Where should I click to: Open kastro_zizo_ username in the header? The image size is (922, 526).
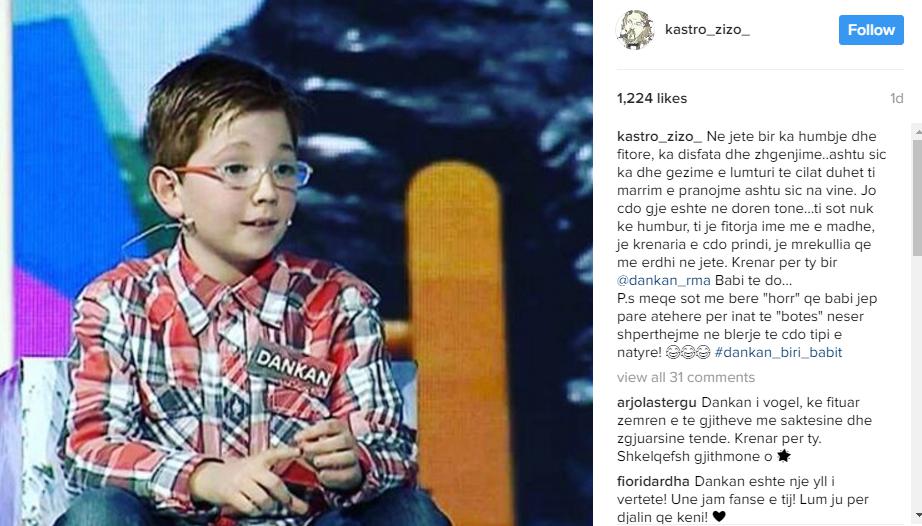coord(707,29)
